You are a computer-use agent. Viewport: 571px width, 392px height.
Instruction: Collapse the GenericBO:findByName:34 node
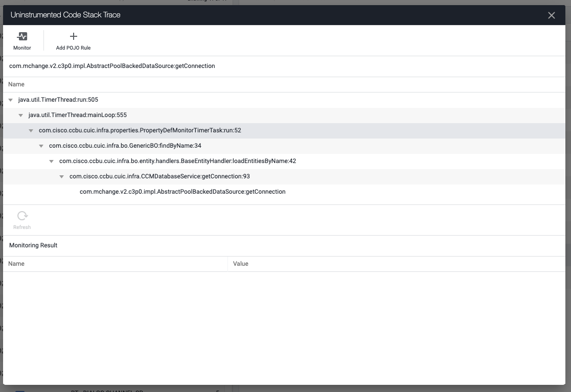coord(41,146)
